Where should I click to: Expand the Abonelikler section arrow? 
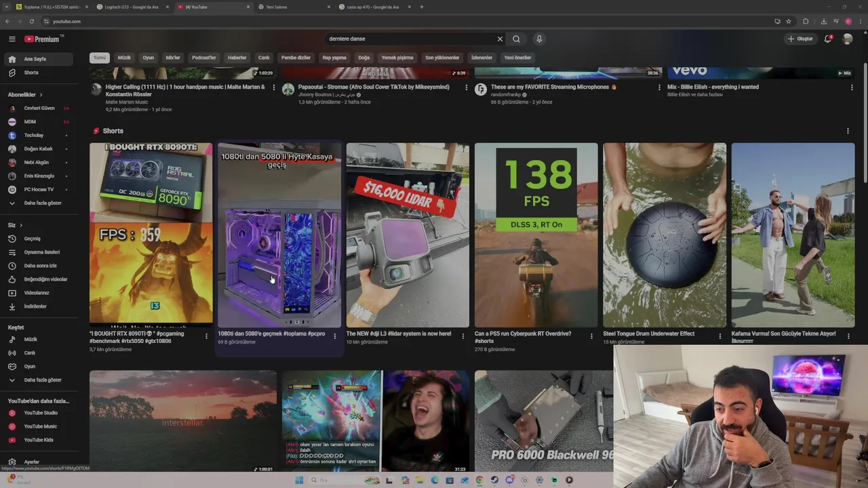pos(41,95)
